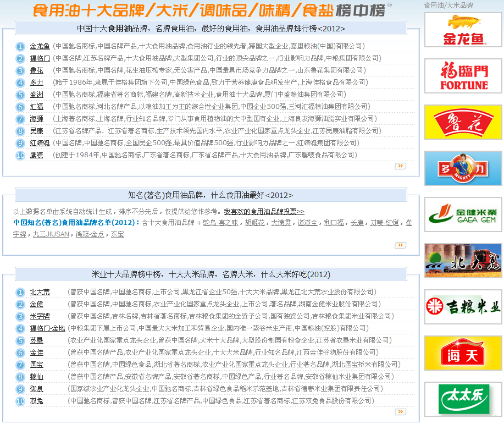Open the 北大荒 text link in the rice ranking
The width and height of the screenshot is (504, 424).
point(40,292)
